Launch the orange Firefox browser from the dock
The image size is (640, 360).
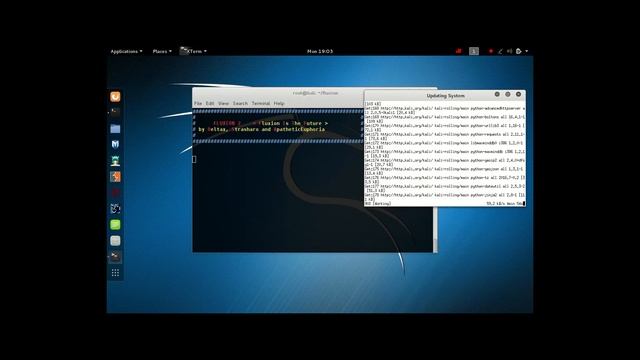(x=115, y=96)
